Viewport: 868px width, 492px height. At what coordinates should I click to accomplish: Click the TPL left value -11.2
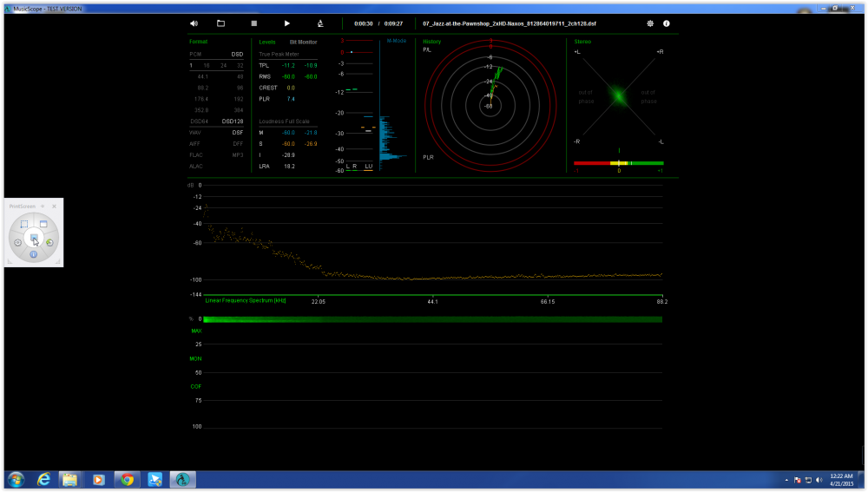[288, 65]
